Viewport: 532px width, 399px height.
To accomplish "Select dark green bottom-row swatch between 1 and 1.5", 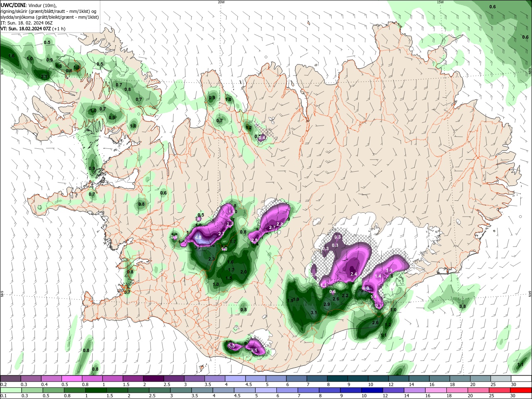I will tap(96, 390).
